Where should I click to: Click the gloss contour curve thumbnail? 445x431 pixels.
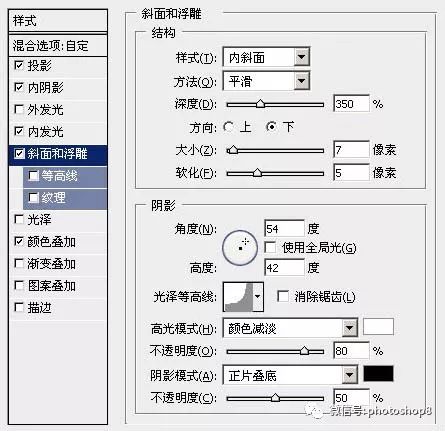click(x=238, y=297)
